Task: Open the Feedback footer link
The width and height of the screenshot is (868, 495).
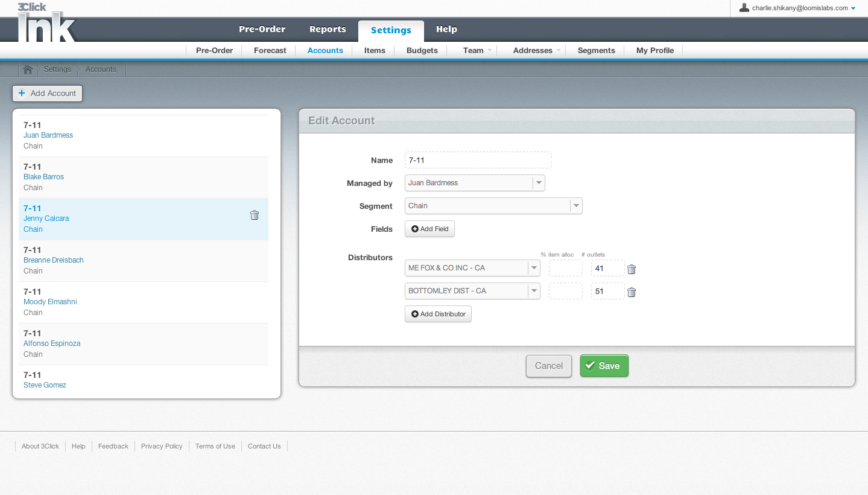Action: 113,446
